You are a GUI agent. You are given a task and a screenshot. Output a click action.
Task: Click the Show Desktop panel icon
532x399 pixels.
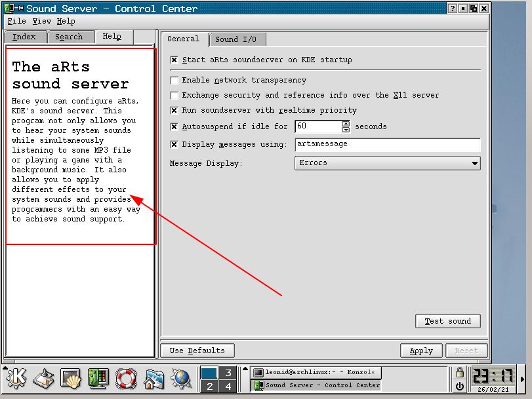coord(43,378)
